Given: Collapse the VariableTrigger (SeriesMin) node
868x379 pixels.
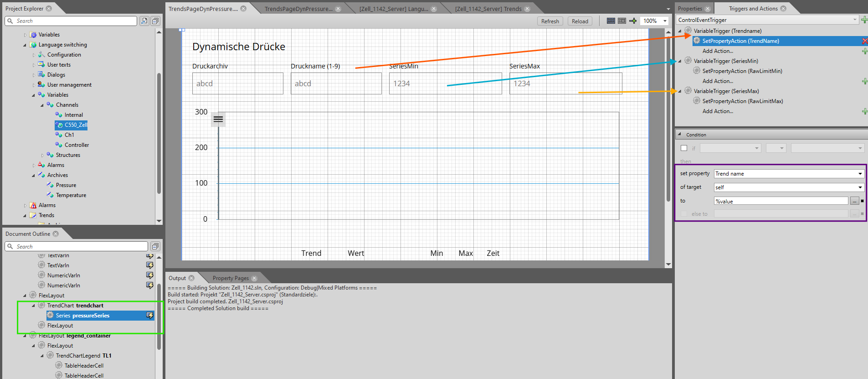Looking at the screenshot, I should click(680, 61).
